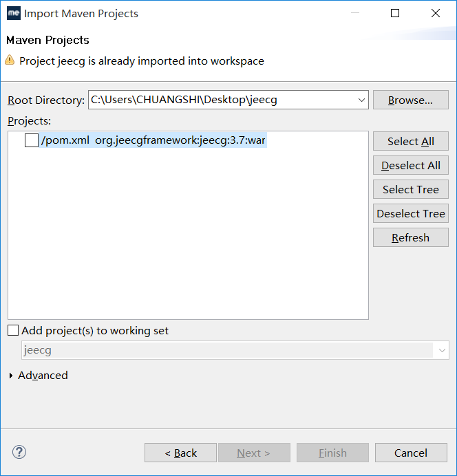Click the help question mark icon
Image resolution: width=457 pixels, height=476 pixels.
coord(19,452)
